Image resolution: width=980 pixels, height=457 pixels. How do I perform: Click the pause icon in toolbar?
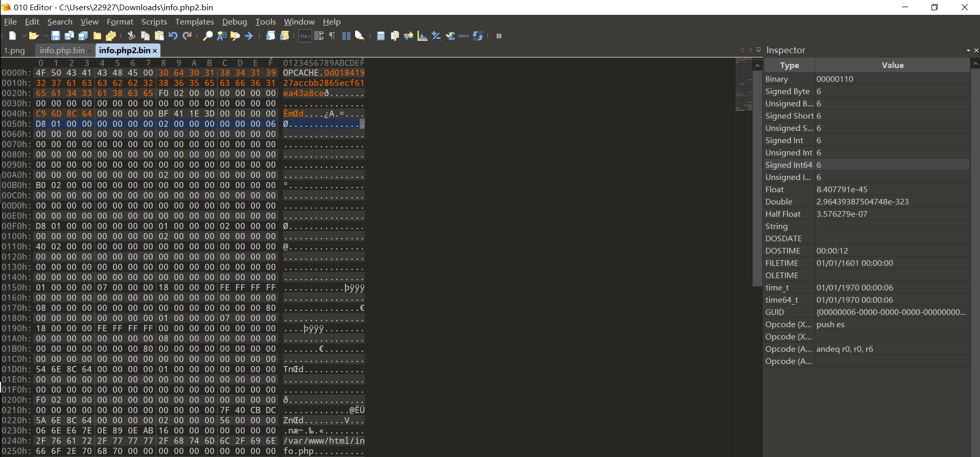(499, 36)
